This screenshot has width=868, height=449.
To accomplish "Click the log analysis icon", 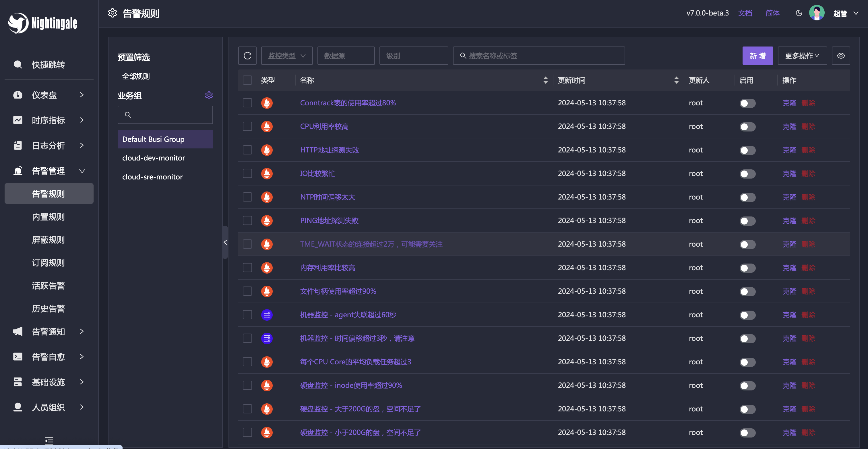I will [18, 145].
